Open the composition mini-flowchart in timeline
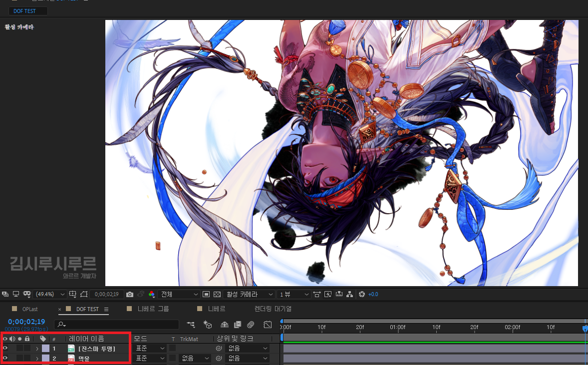 [191, 325]
